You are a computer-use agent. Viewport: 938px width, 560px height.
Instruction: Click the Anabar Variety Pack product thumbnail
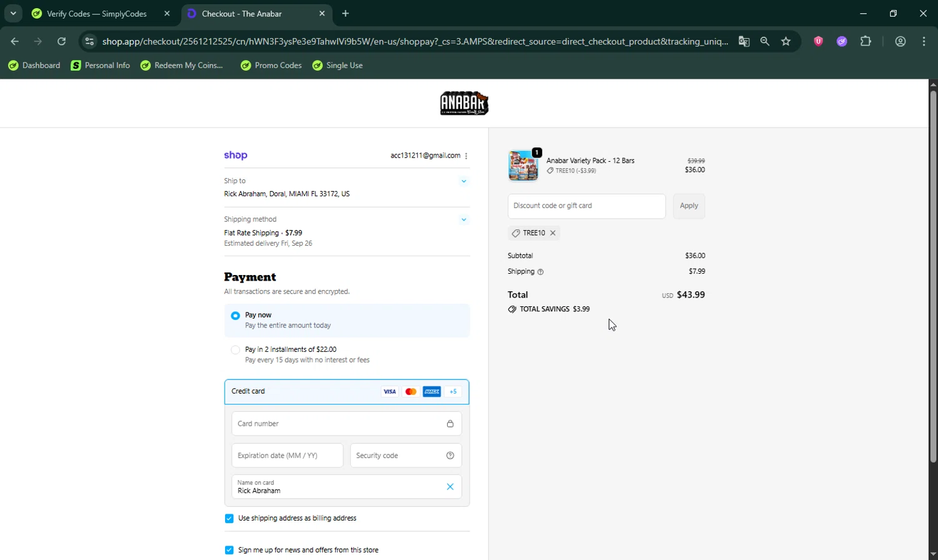[x=523, y=166]
